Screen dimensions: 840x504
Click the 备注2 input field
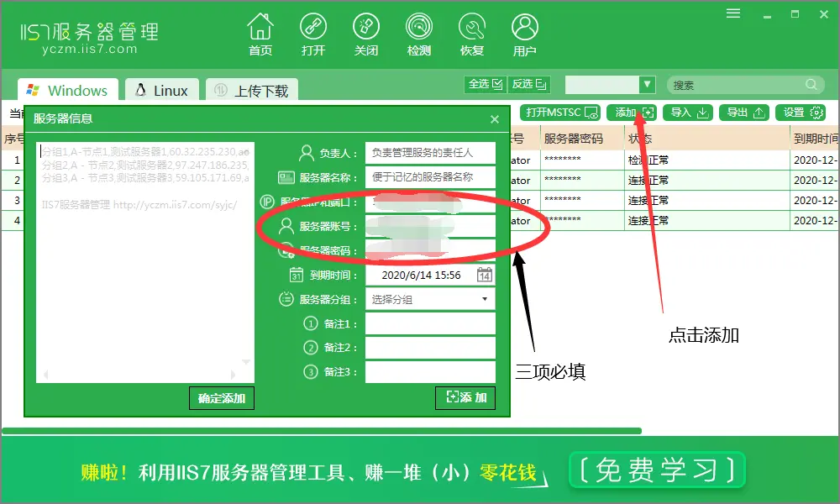tap(430, 348)
